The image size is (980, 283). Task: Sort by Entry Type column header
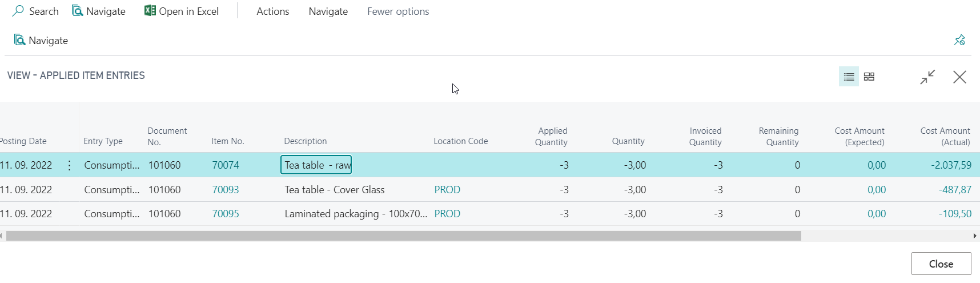click(103, 141)
